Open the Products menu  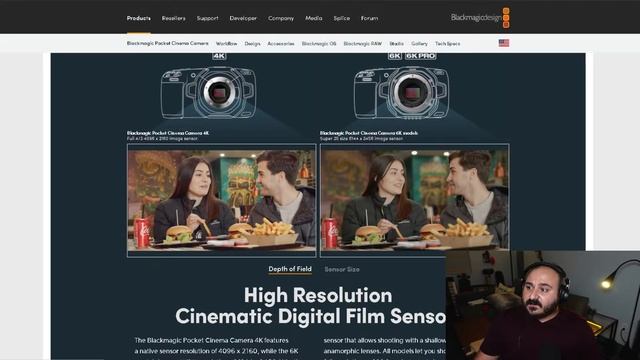138,18
